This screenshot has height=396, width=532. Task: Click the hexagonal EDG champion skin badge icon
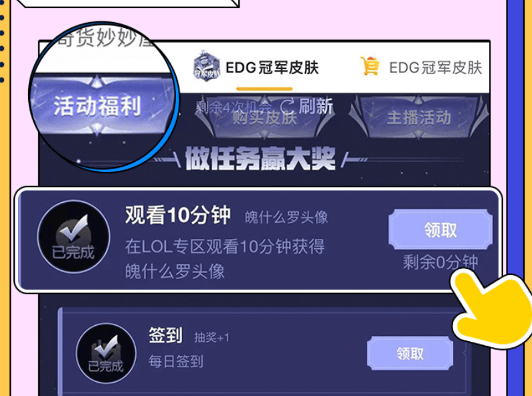(207, 66)
